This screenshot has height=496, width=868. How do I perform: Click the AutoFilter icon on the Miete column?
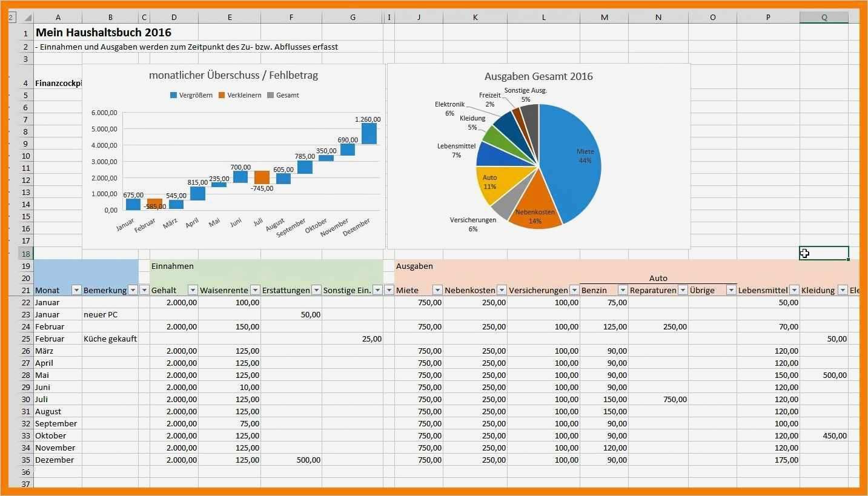pyautogui.click(x=438, y=290)
